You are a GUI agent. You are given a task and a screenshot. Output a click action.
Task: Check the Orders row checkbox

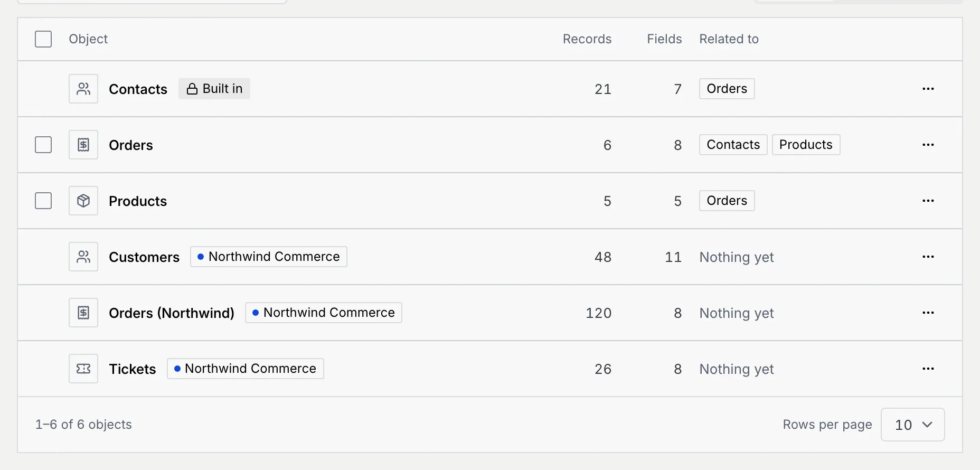43,145
